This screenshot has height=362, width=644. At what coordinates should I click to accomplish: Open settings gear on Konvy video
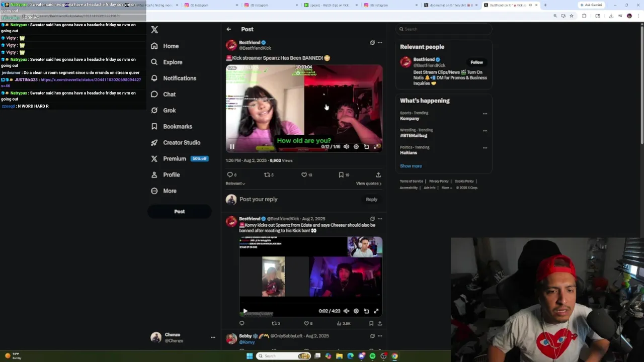(x=356, y=311)
